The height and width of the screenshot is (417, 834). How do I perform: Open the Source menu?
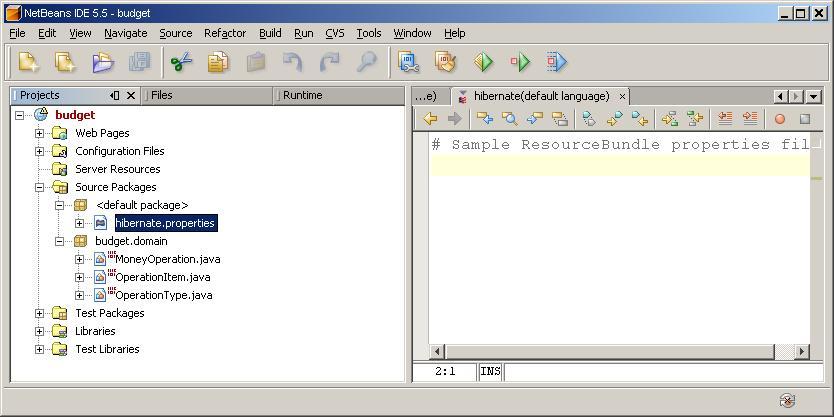click(x=176, y=33)
